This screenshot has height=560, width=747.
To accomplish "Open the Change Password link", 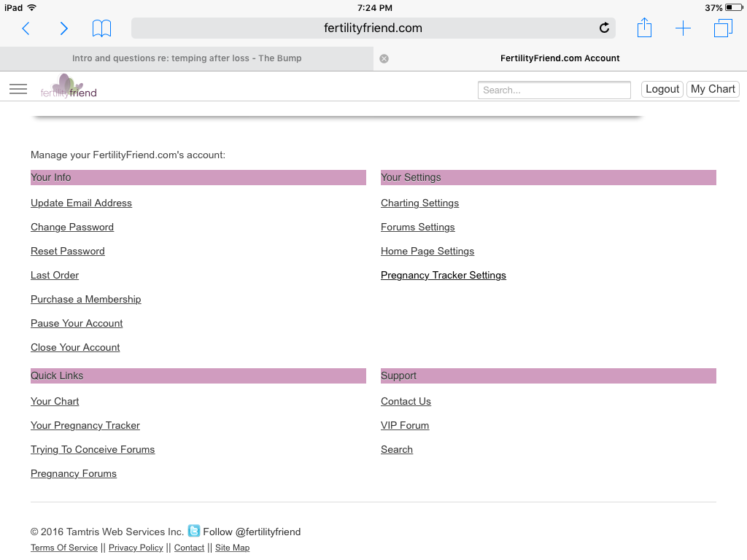I will [x=72, y=227].
